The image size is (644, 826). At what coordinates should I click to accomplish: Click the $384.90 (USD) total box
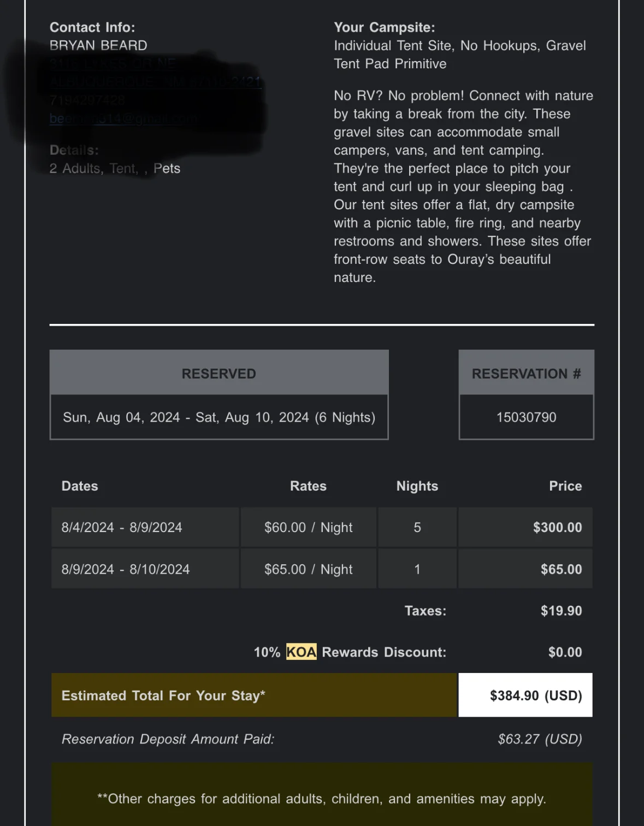pyautogui.click(x=535, y=695)
